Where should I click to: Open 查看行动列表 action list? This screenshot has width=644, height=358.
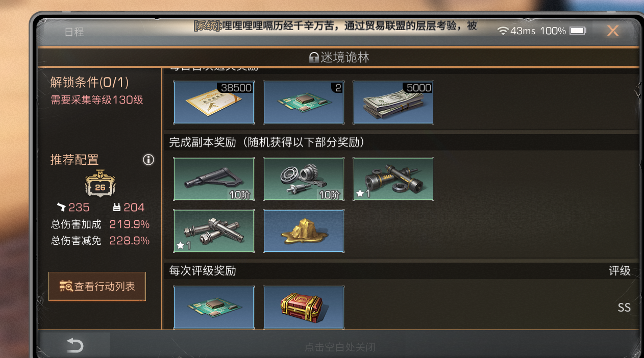coord(97,286)
